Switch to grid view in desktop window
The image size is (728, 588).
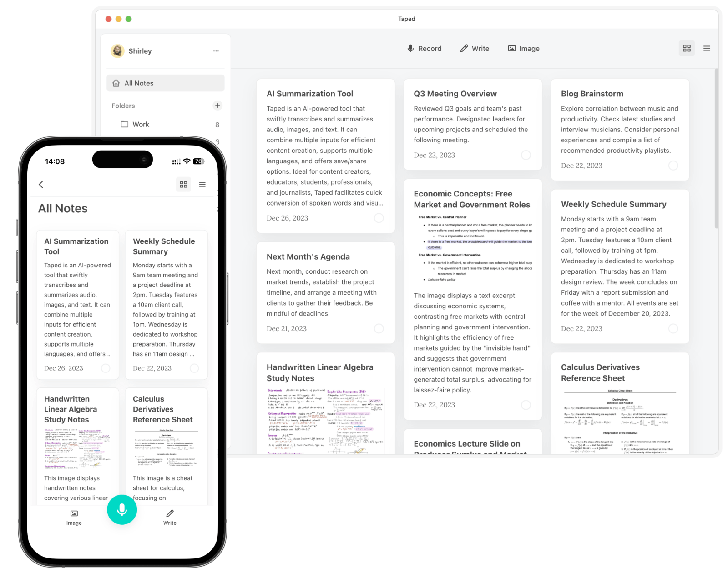point(687,48)
